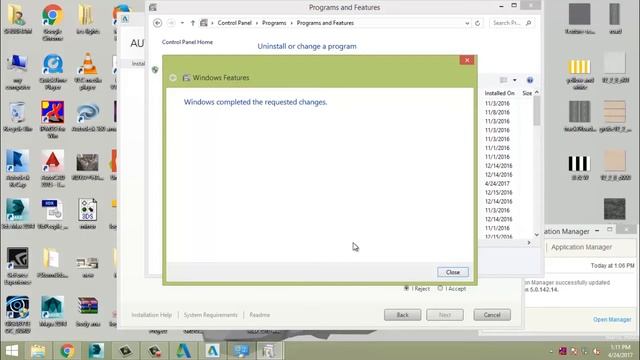Refresh the Programs and Features window
The width and height of the screenshot is (640, 360).
pos(477,23)
